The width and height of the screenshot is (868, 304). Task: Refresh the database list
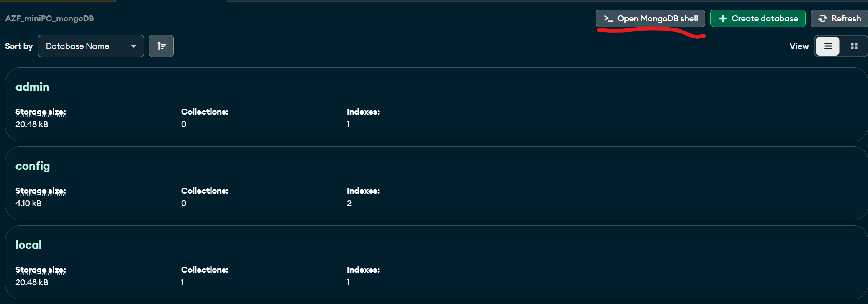[x=839, y=18]
